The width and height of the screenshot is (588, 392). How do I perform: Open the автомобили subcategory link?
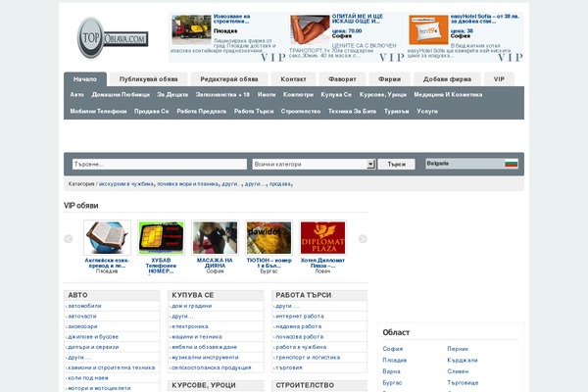click(x=84, y=306)
